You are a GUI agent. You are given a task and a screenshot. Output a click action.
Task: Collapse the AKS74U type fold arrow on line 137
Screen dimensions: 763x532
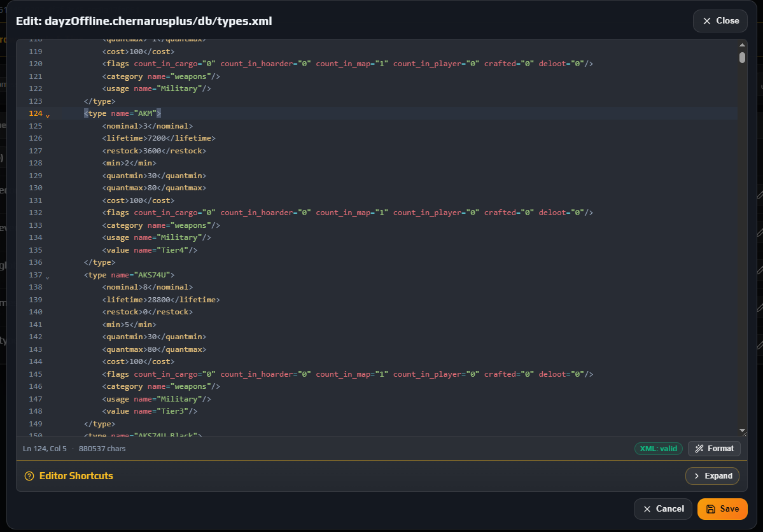pyautogui.click(x=47, y=277)
